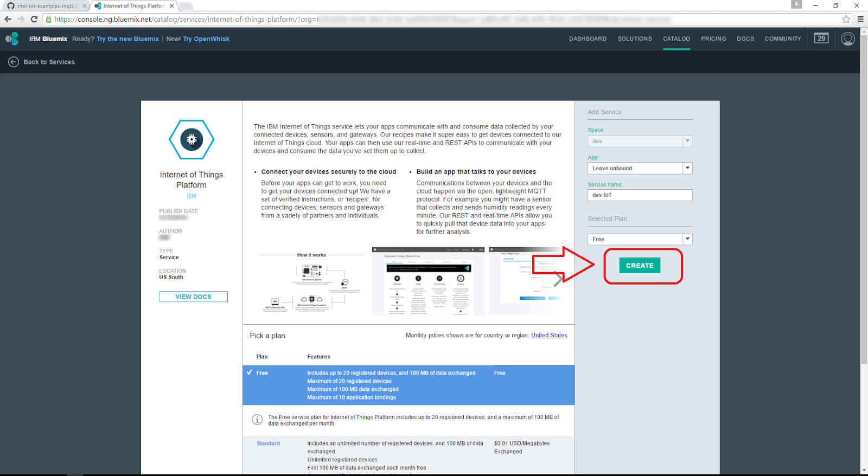Close the intel-iot-examples-mqtt browser tab
The height and width of the screenshot is (476, 868).
point(84,6)
